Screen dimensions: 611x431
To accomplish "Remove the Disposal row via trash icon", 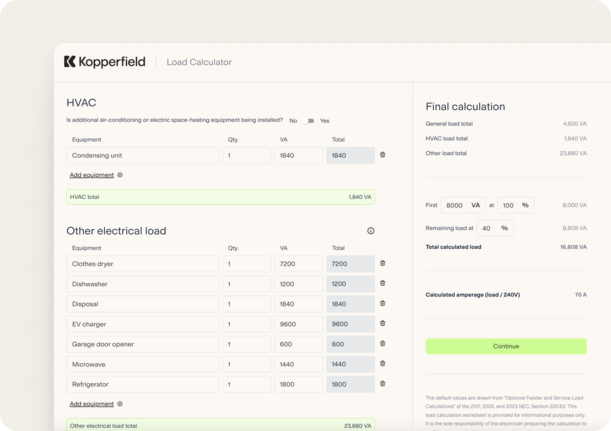I will pyautogui.click(x=383, y=304).
